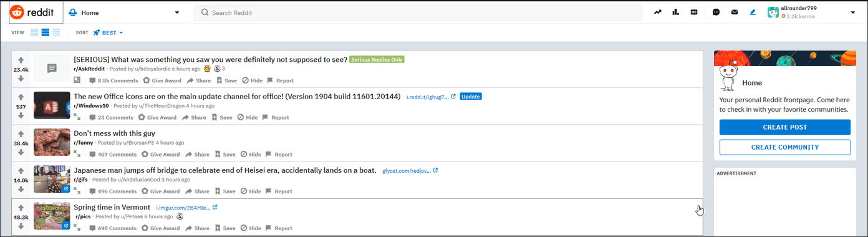
Task: Open the Popular trending arrow icon
Action: click(657, 12)
